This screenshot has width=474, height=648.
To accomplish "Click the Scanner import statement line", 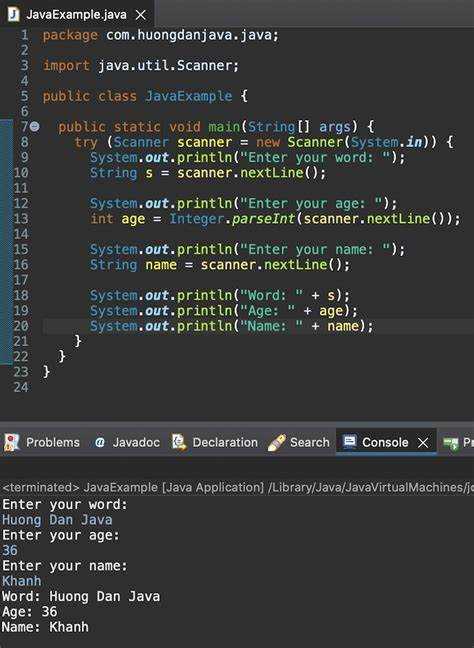I will click(x=141, y=65).
